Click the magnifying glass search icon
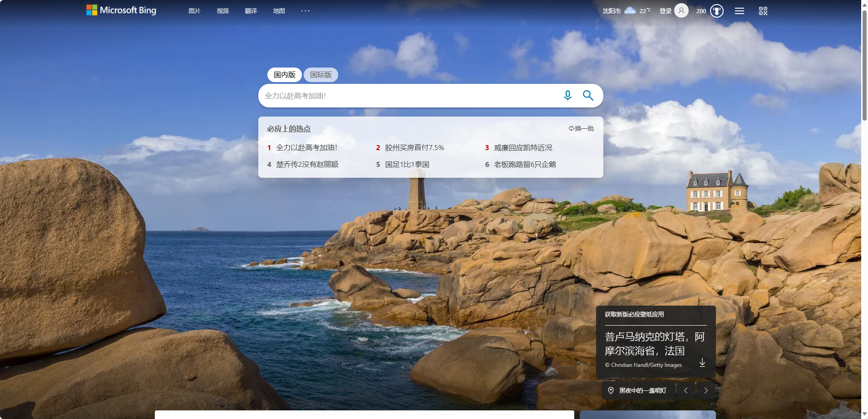The image size is (868, 419). coord(588,95)
